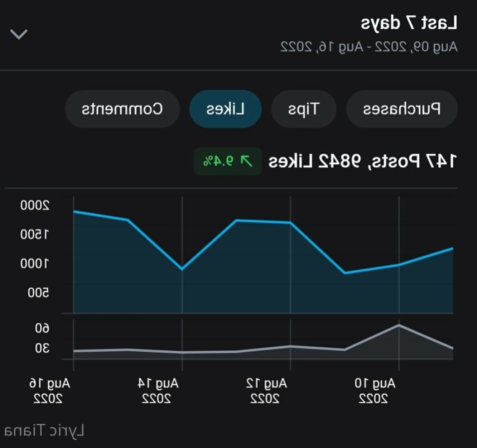The height and width of the screenshot is (448, 477).
Task: Switch to the Comments tab
Action: pos(122,109)
